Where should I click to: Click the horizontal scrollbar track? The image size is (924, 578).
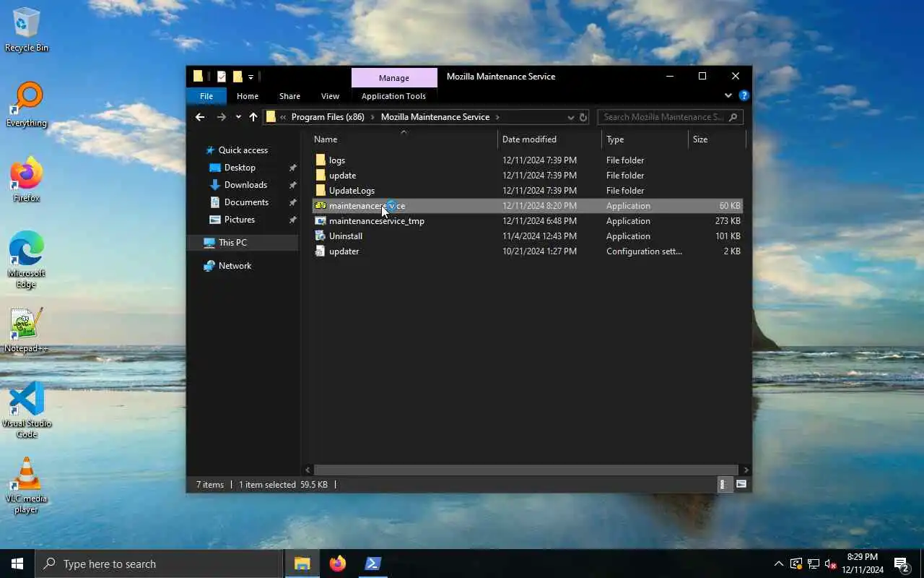(526, 470)
